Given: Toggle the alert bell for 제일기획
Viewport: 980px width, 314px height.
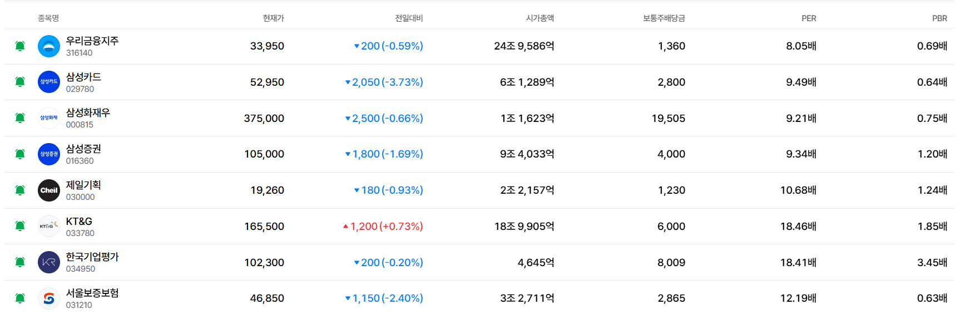Looking at the screenshot, I should point(20,190).
